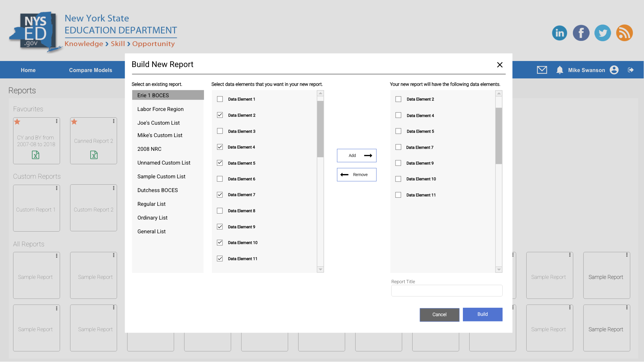
Task: Open the Facebook social icon
Action: [x=581, y=33]
